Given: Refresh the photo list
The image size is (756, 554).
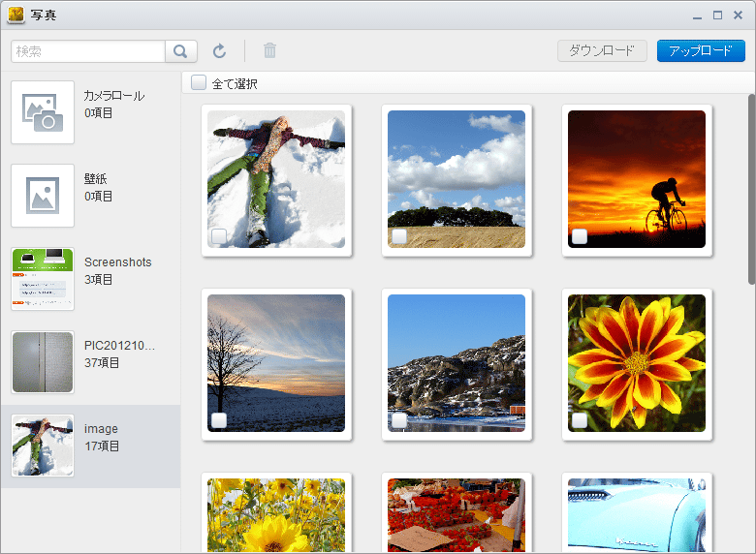Looking at the screenshot, I should (219, 50).
